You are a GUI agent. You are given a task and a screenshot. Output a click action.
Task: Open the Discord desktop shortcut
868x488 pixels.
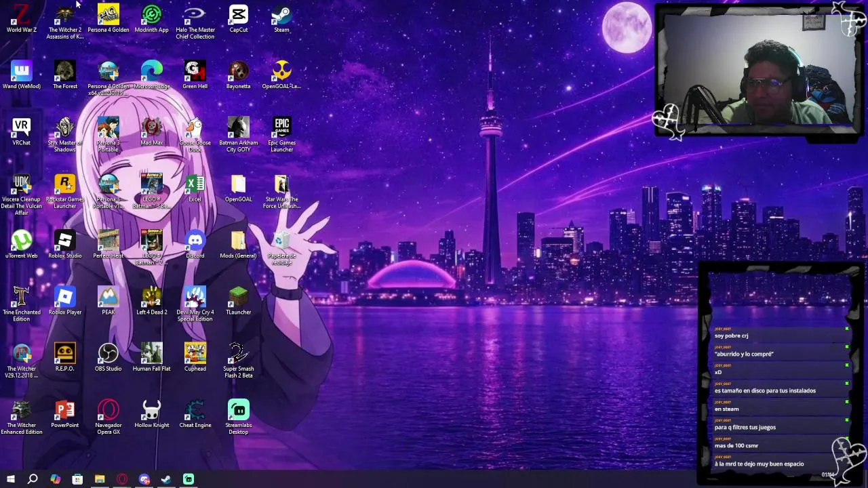(x=195, y=244)
